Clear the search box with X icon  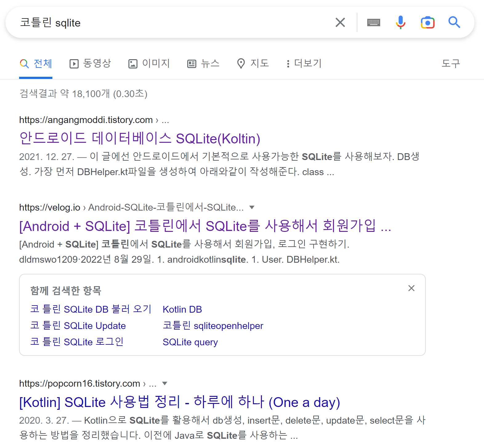340,23
